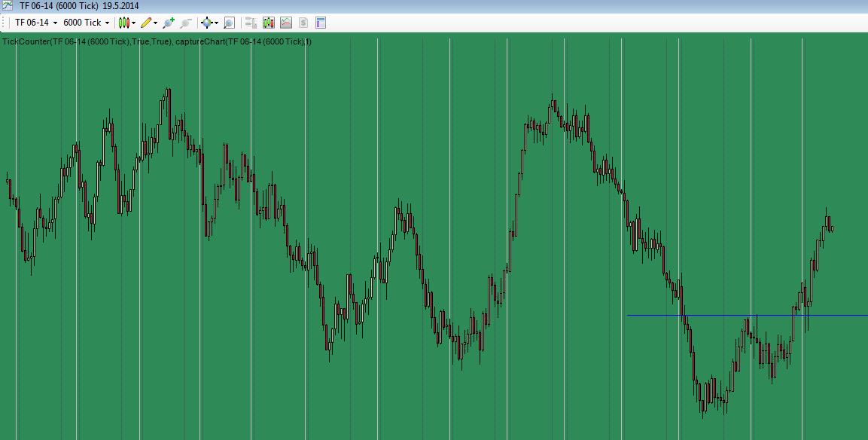Select the candlestick chart style icon
868x440 pixels.
(124, 23)
